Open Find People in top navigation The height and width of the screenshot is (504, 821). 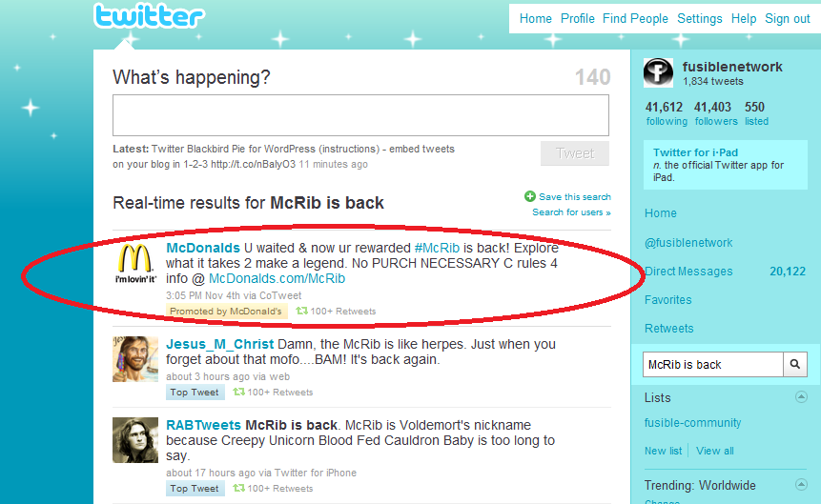(x=635, y=19)
